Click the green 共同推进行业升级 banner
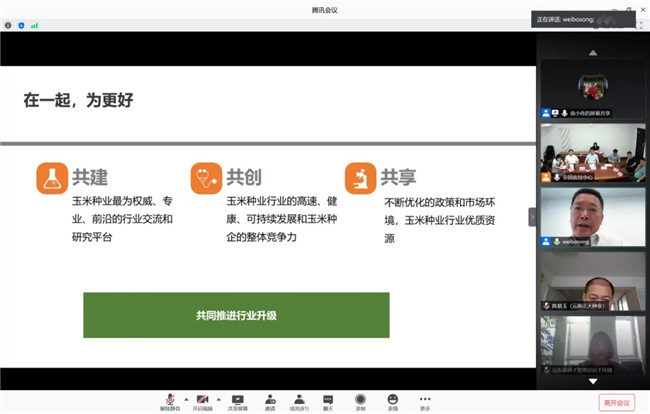The height and width of the screenshot is (414, 650). (236, 315)
